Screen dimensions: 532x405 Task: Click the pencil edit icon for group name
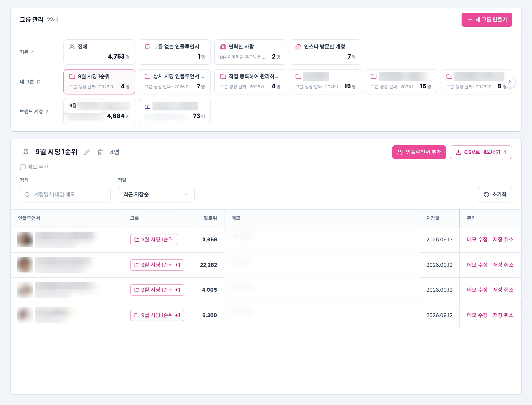[x=87, y=152]
